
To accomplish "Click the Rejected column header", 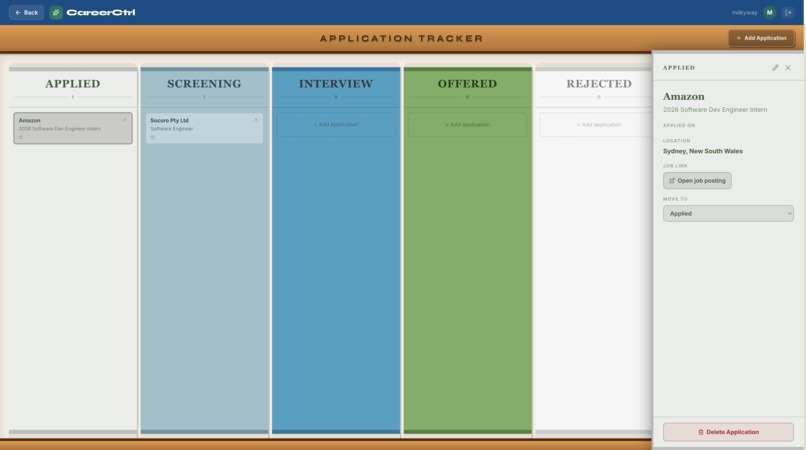I will point(599,84).
